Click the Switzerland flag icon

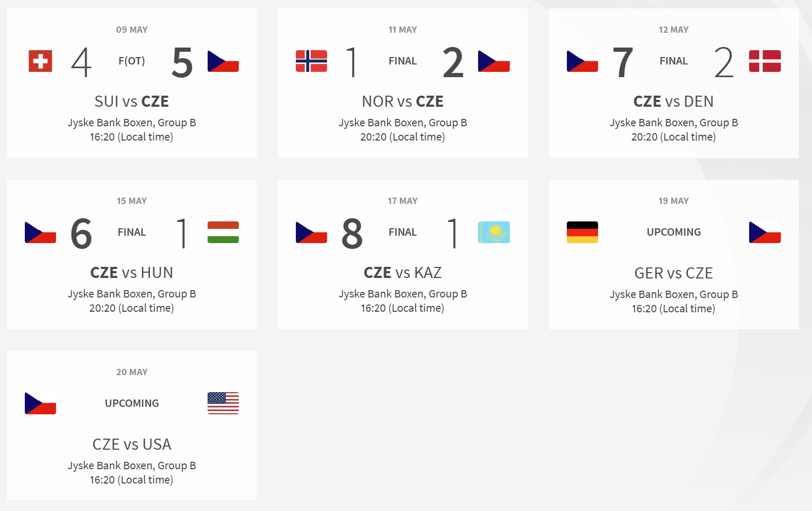coord(40,61)
